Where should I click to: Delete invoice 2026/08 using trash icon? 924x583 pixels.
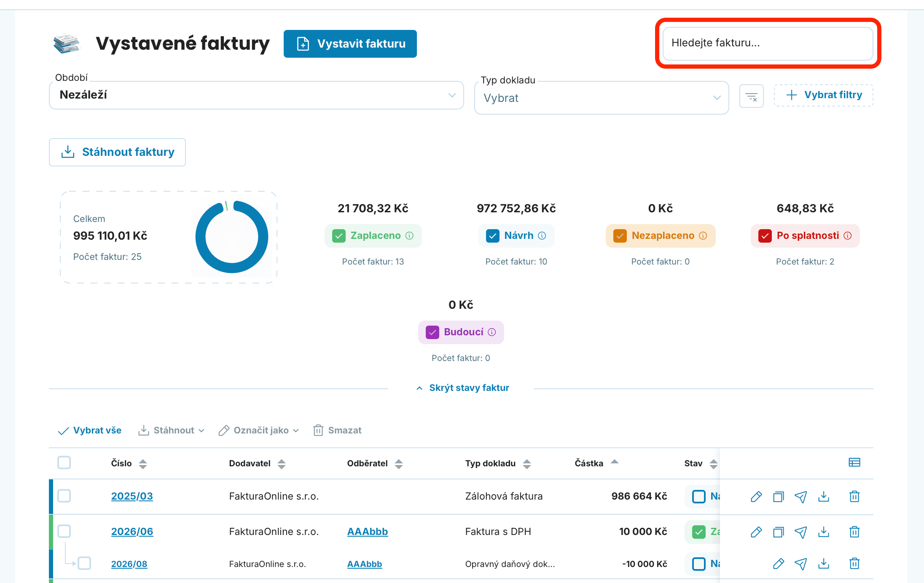click(x=854, y=564)
